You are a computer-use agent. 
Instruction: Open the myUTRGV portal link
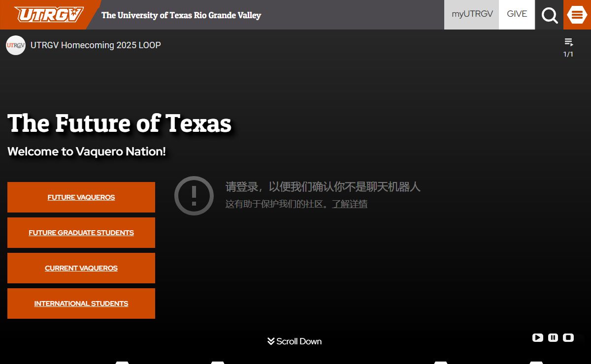point(472,14)
